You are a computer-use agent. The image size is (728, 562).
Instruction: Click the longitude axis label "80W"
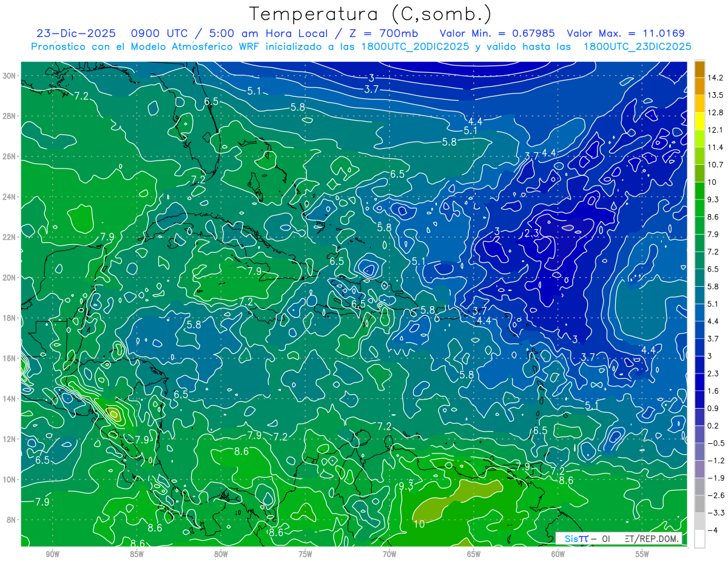(x=221, y=554)
